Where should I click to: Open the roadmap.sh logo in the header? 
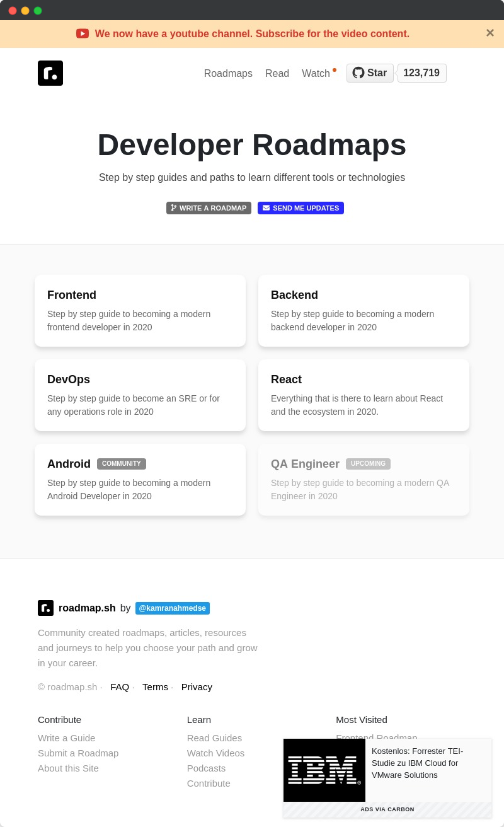(x=50, y=73)
